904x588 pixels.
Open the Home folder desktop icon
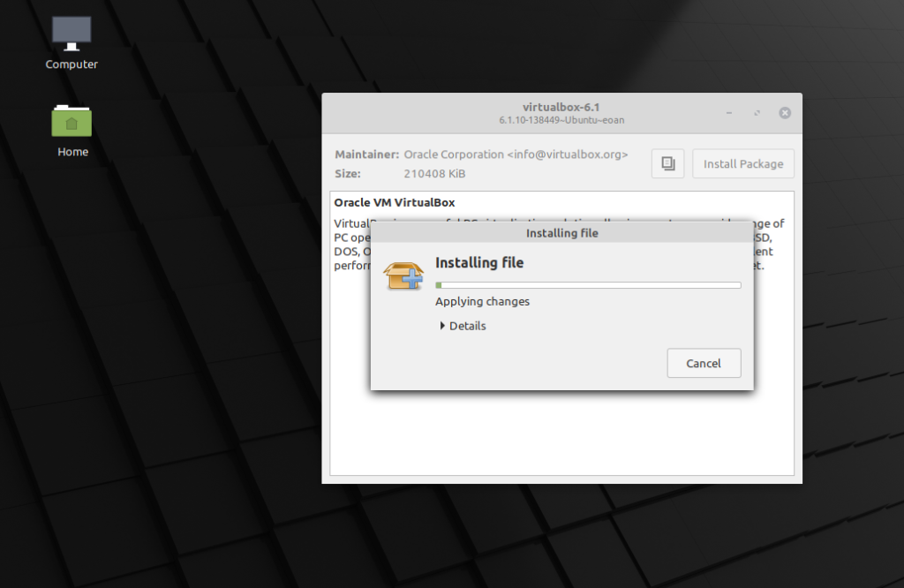(x=72, y=131)
